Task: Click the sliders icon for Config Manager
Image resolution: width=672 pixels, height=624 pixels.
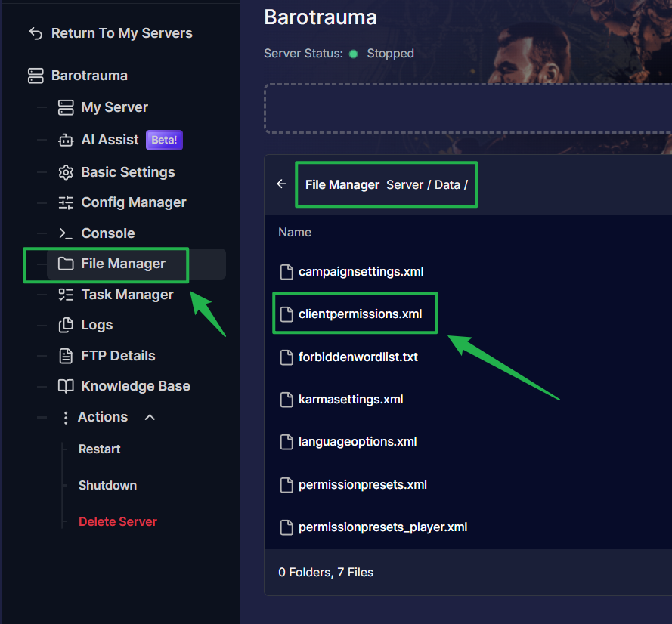Action: (66, 202)
